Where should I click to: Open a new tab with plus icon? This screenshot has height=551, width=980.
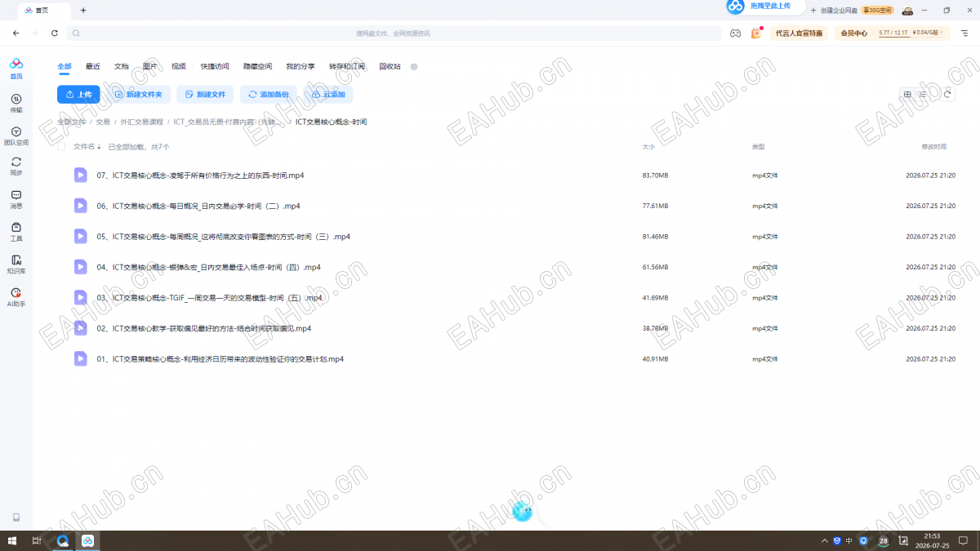coord(83,11)
